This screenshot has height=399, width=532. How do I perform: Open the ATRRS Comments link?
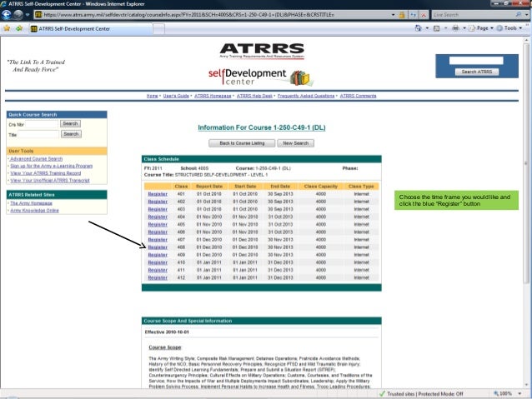click(x=358, y=96)
